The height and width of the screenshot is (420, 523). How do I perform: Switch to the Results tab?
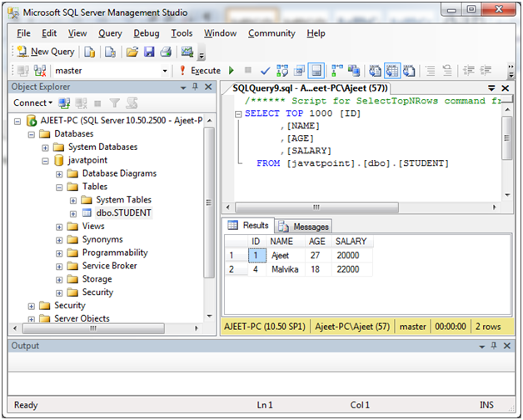248,225
